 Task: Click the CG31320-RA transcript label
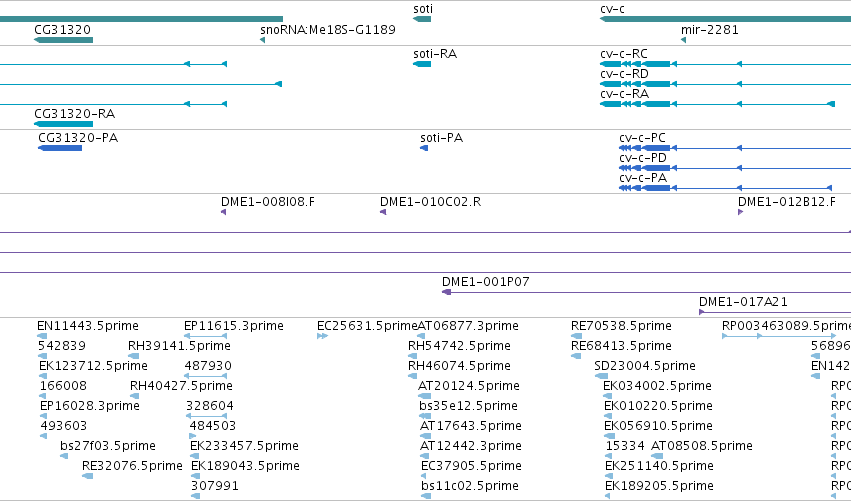pyautogui.click(x=75, y=114)
